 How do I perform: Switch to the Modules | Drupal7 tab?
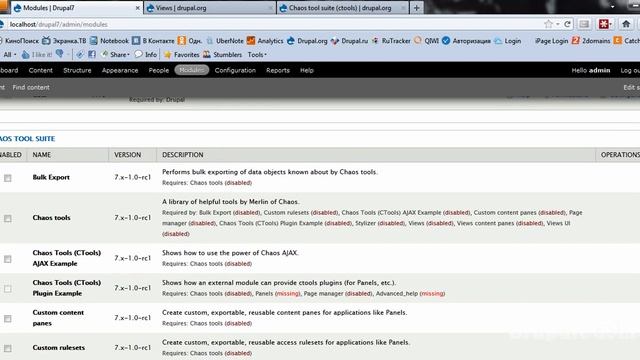pos(76,8)
